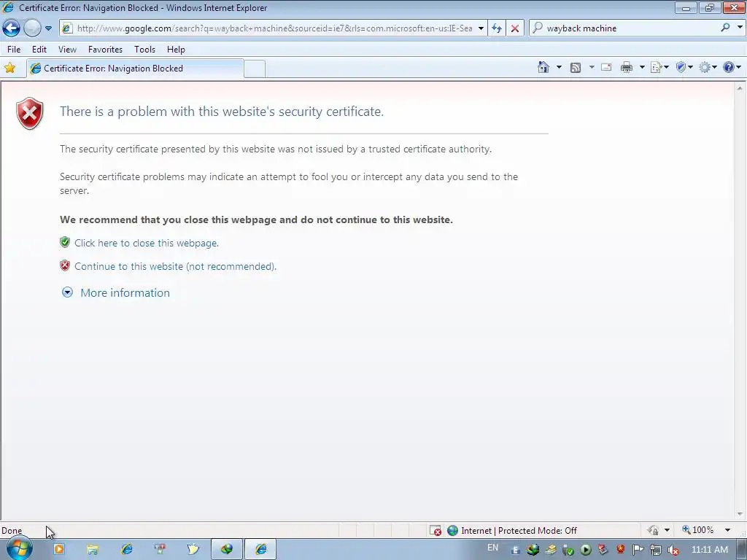
Task: Click the Windows Start orb
Action: coord(20,548)
